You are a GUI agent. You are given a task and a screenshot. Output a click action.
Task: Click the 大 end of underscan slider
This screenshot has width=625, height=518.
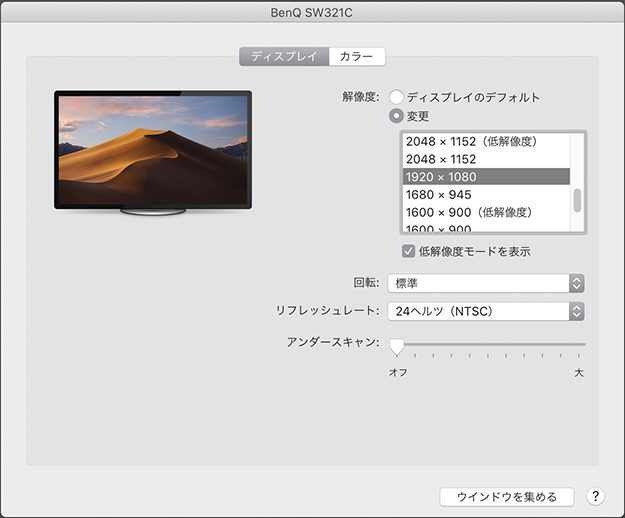point(579,372)
